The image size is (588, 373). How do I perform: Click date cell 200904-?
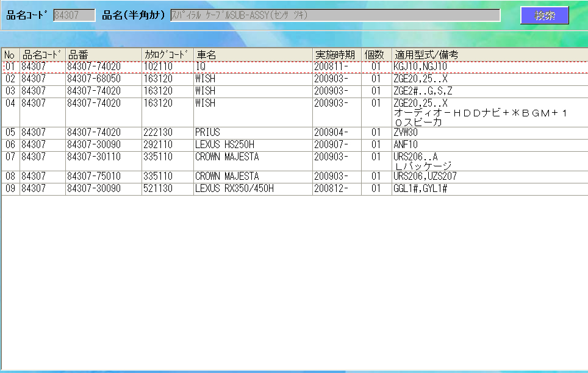click(337, 133)
